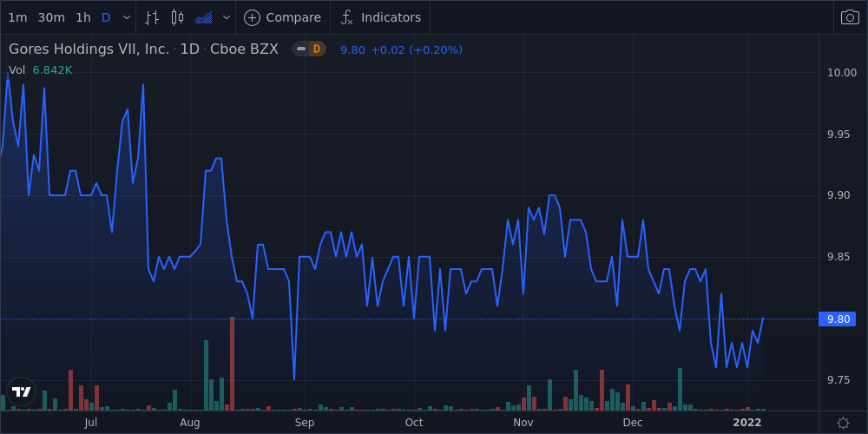This screenshot has height=434, width=868.
Task: Open the timeframe dropdown arrow
Action: tap(127, 17)
